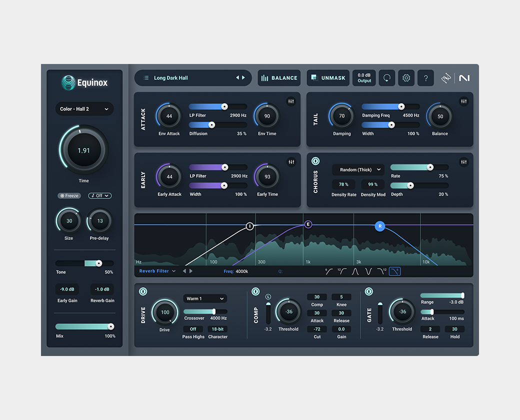Image resolution: width=520 pixels, height=420 pixels.
Task: Click the Tone slider handle
Action: pos(98,263)
